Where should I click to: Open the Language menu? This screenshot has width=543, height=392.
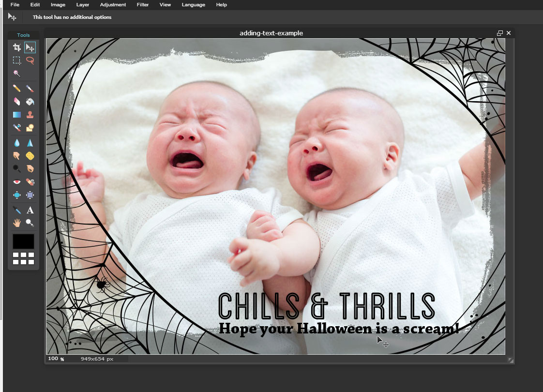pyautogui.click(x=193, y=5)
